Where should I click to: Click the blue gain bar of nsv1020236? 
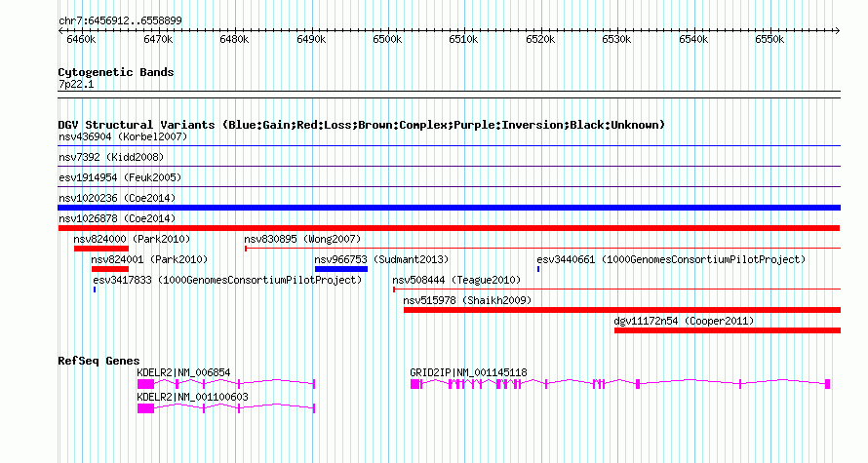click(x=449, y=208)
